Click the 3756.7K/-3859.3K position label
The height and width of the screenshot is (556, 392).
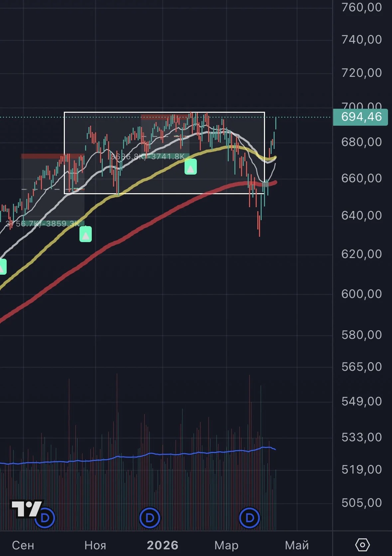click(43, 223)
